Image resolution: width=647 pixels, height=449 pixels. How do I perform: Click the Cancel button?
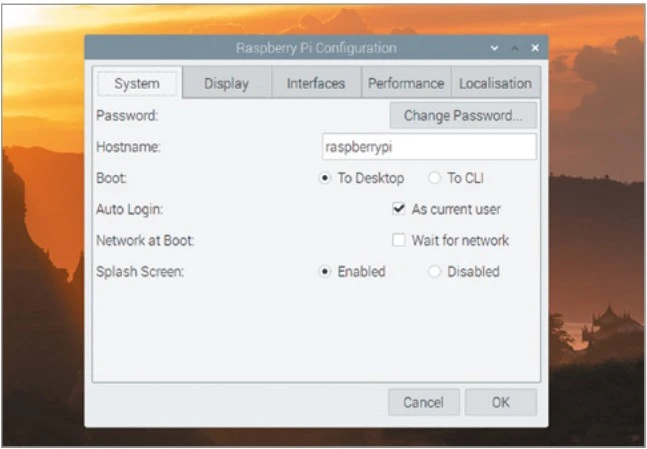[424, 402]
